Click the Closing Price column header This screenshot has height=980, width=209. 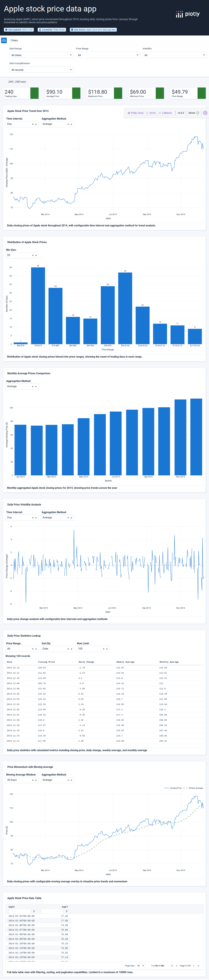[x=46, y=662]
